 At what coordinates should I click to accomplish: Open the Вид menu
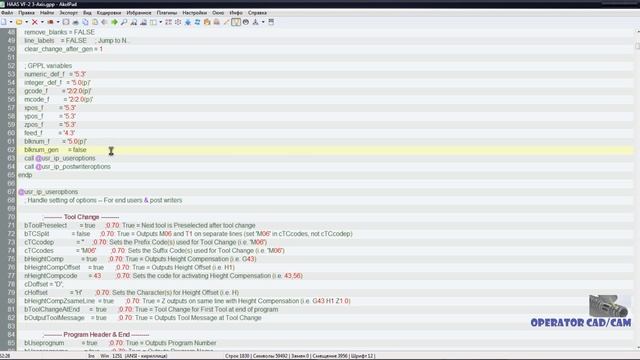(x=87, y=13)
